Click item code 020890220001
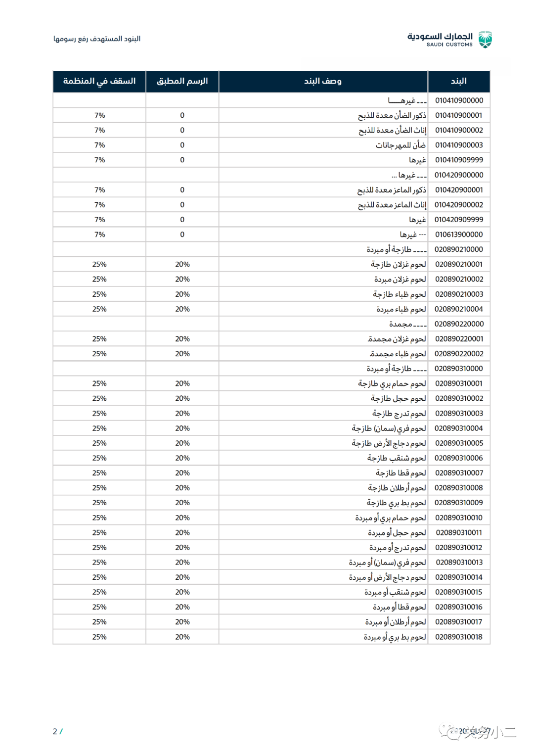Viewport: 534px width, 756px height. tap(458, 339)
